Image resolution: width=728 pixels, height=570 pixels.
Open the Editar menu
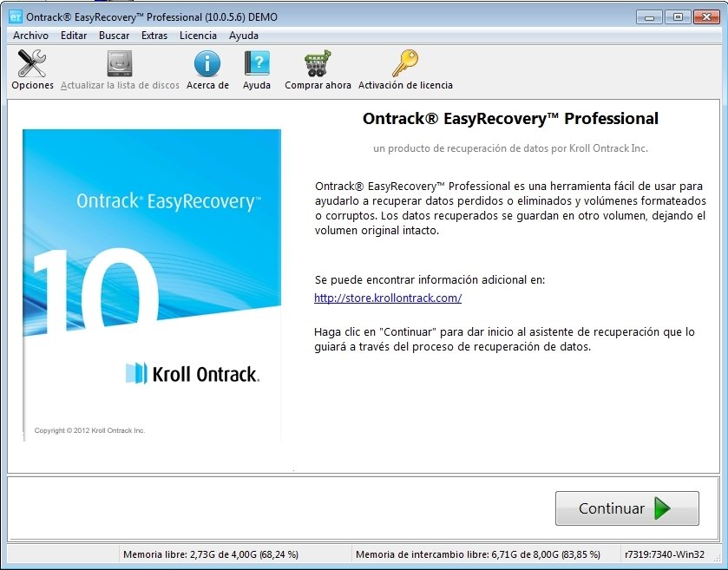[x=74, y=36]
